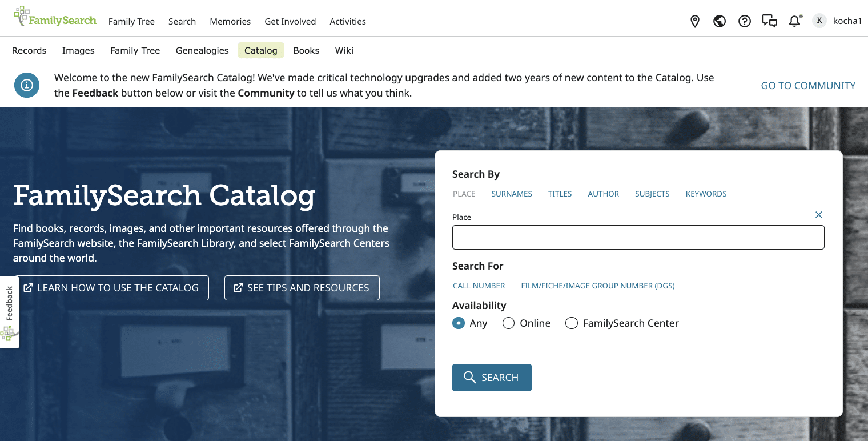Screen dimensions: 868x441
Task: Open the chat messages icon
Action: point(770,22)
